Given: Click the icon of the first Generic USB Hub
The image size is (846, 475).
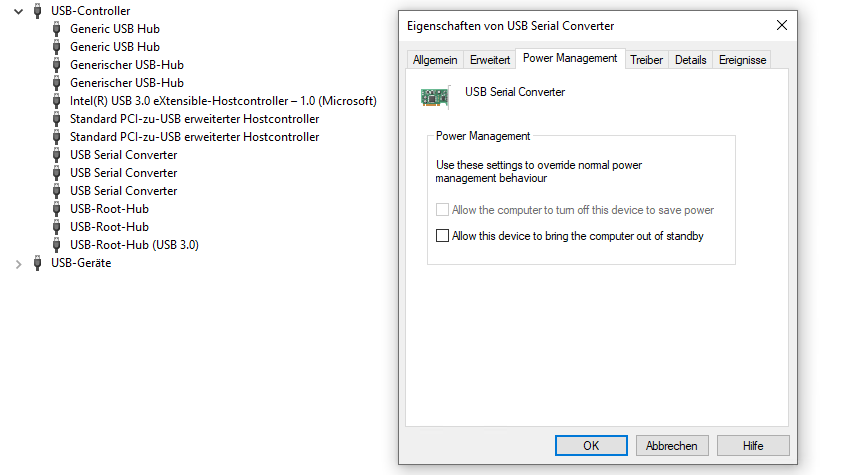Looking at the screenshot, I should tap(56, 29).
